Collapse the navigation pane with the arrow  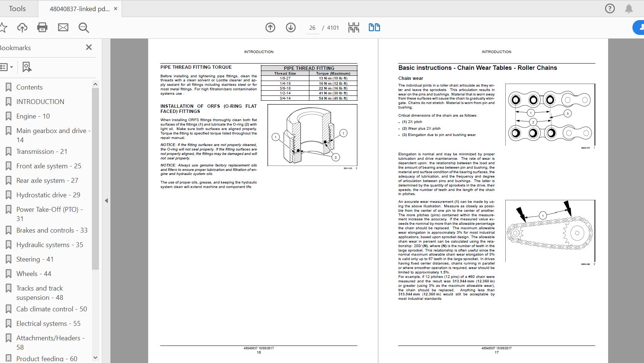106,201
